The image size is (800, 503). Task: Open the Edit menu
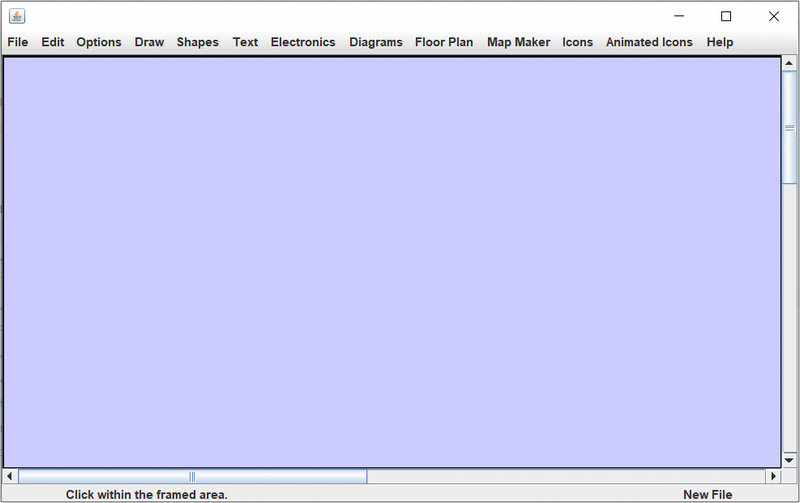[x=53, y=42]
